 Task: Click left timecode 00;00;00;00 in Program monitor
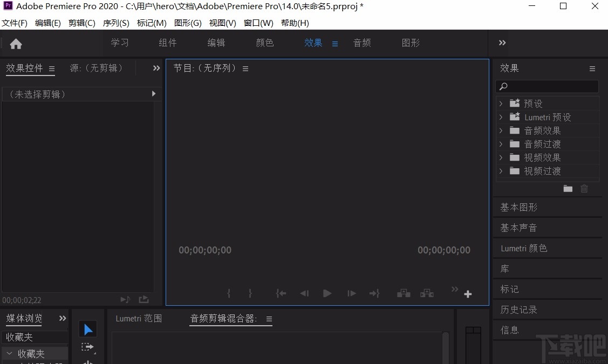(x=205, y=250)
